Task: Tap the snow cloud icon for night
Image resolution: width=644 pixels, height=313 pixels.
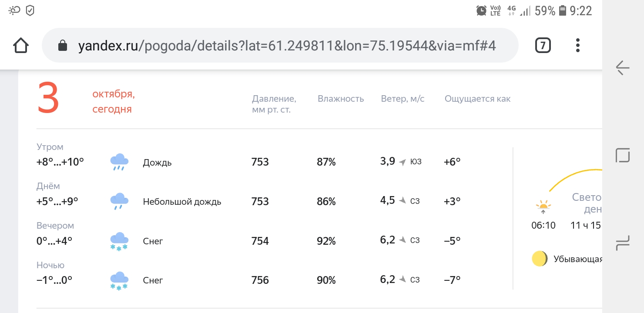Action: point(119,280)
